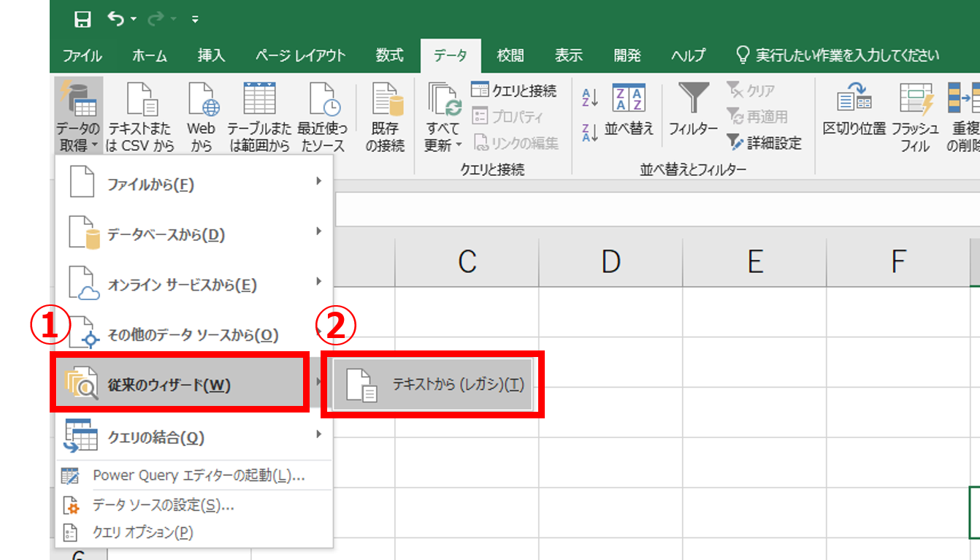
Task: Select the データ tab
Action: pyautogui.click(x=451, y=55)
